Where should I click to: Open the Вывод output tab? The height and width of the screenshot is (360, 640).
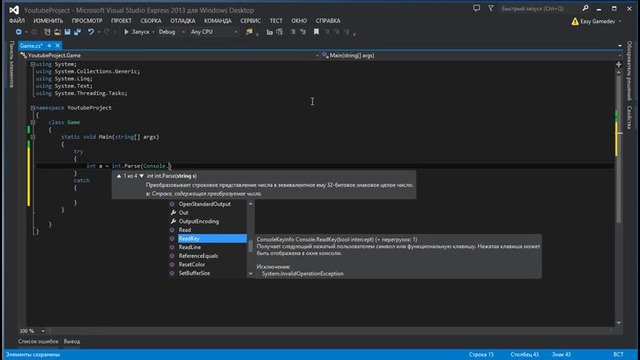(72, 341)
